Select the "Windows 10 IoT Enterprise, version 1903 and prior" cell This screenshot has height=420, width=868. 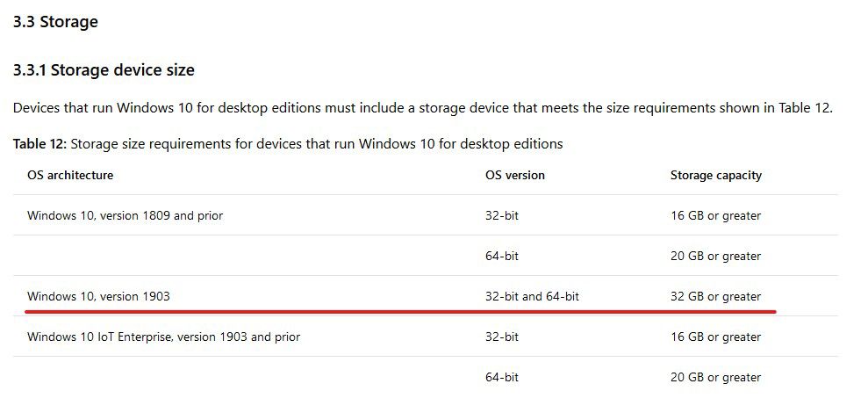click(164, 337)
